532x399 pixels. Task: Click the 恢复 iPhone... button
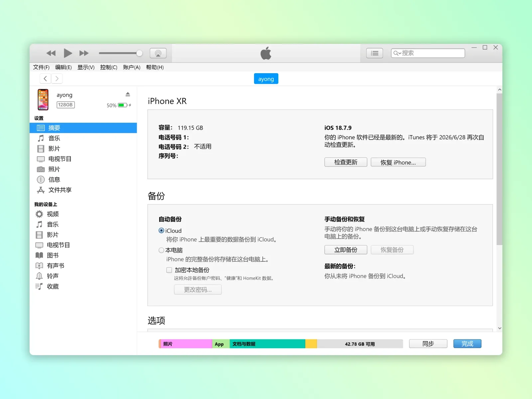(398, 162)
